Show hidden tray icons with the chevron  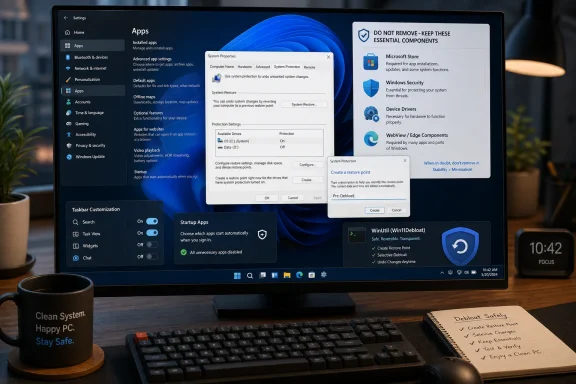pyautogui.click(x=442, y=273)
